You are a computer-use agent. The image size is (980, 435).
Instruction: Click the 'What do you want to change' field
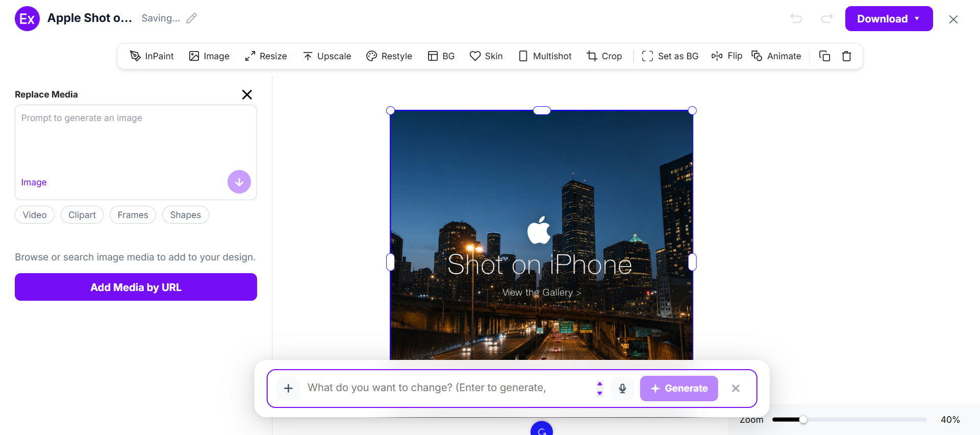pos(449,388)
